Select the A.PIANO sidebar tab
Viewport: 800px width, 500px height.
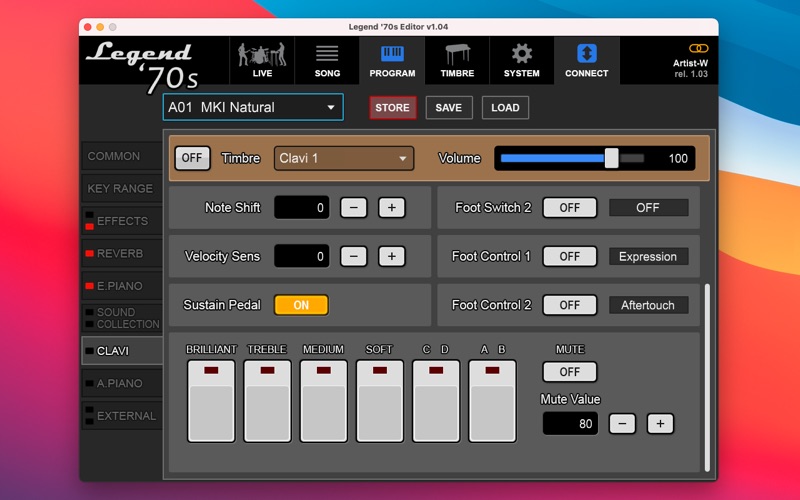122,383
